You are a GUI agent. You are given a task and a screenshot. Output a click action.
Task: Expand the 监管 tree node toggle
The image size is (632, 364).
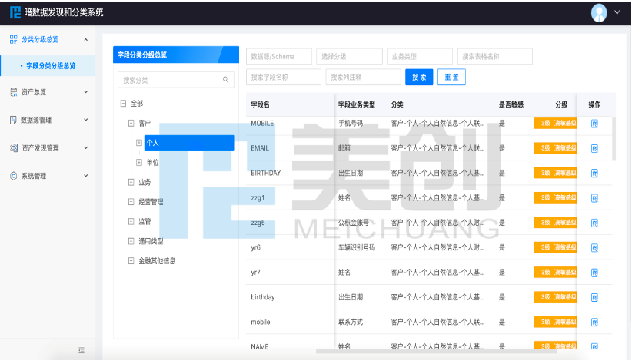click(131, 221)
